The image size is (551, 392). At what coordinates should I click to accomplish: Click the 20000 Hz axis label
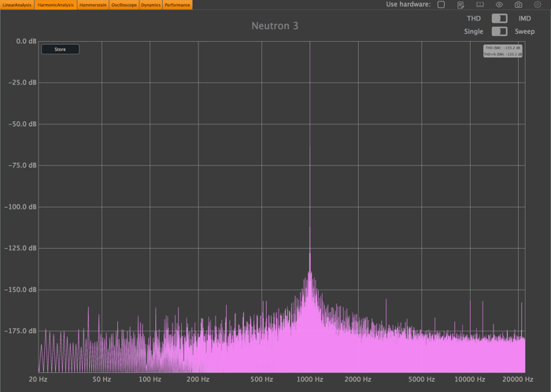click(518, 379)
